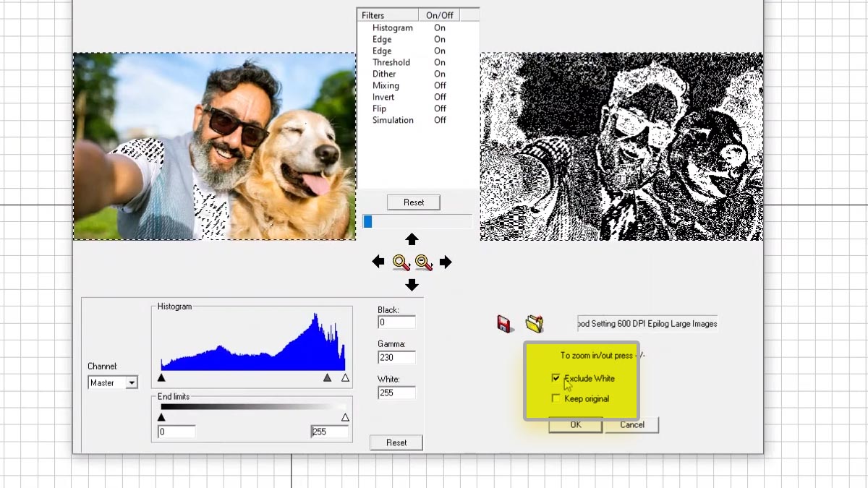Viewport: 868px width, 488px height.
Task: Click the open folder load settings icon
Action: pos(535,323)
